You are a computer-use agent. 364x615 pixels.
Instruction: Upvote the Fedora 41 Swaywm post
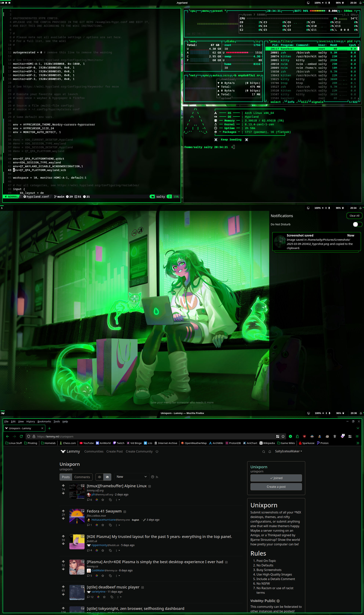[63, 511]
